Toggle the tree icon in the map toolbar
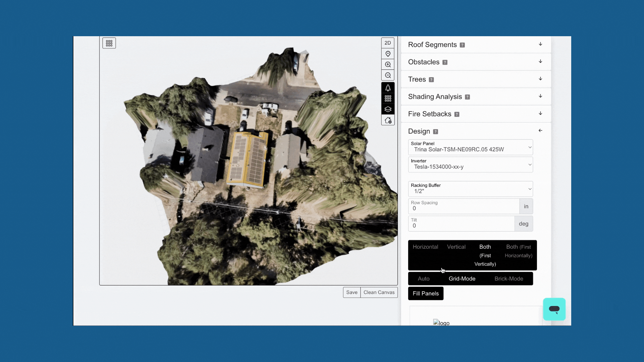 [x=388, y=88]
